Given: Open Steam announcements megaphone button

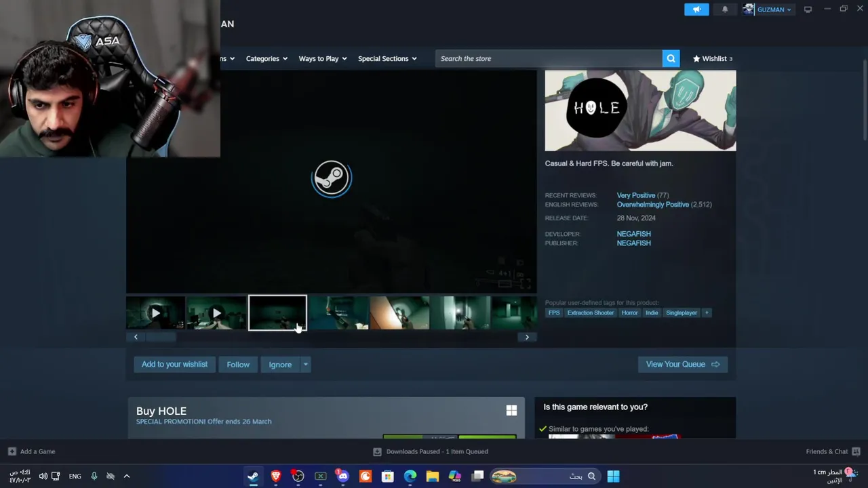Looking at the screenshot, I should tap(696, 9).
